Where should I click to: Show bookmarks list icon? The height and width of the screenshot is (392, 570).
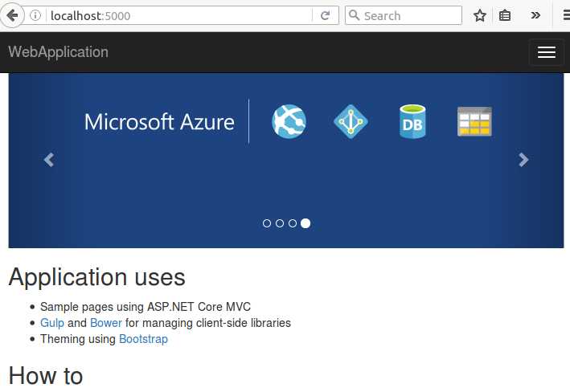505,15
